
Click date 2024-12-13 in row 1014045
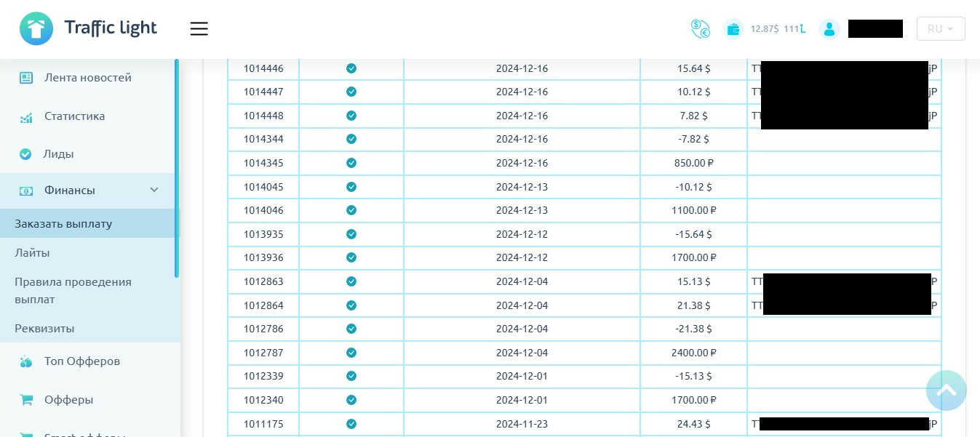pyautogui.click(x=522, y=187)
